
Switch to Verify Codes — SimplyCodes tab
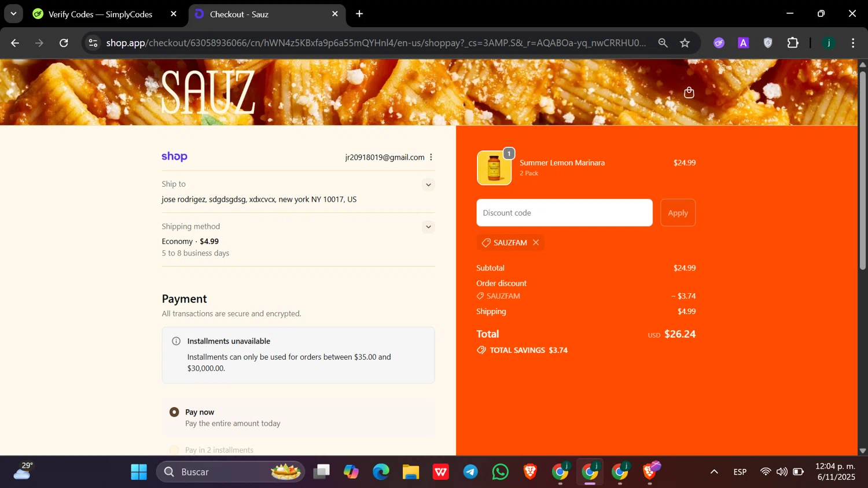click(x=100, y=14)
